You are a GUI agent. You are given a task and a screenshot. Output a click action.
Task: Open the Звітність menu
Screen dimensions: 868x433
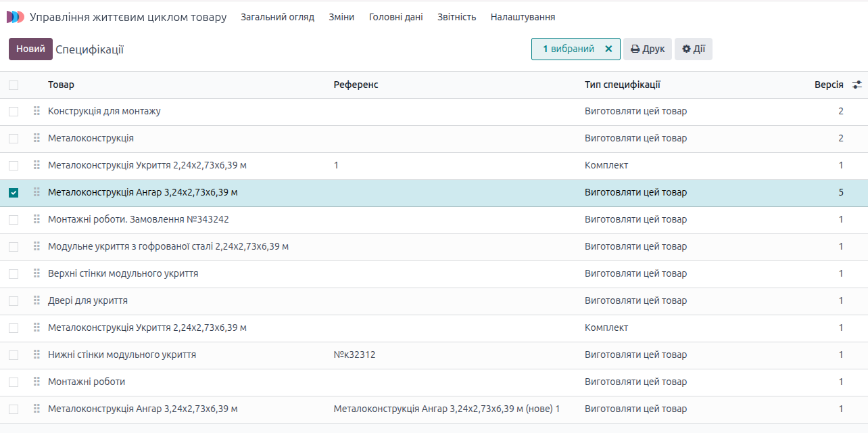[456, 17]
